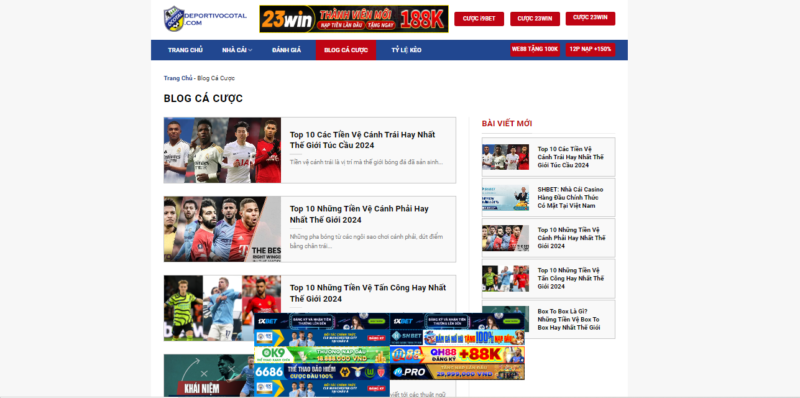Click the PRO 29,999,000 VND banner

(x=457, y=371)
